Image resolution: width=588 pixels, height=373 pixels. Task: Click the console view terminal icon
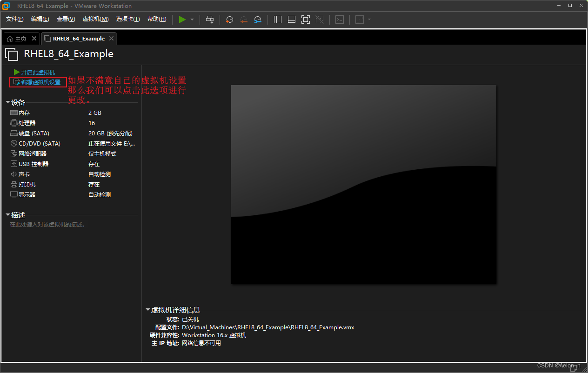coord(340,19)
